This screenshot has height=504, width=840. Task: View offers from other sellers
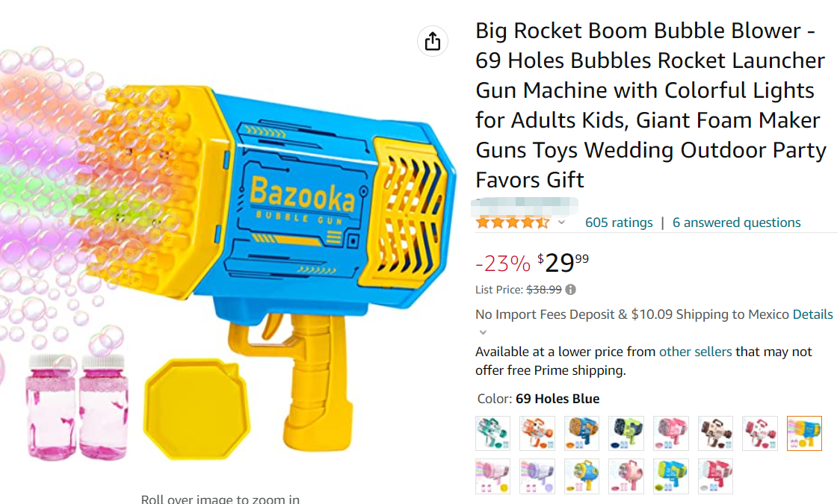(x=695, y=352)
